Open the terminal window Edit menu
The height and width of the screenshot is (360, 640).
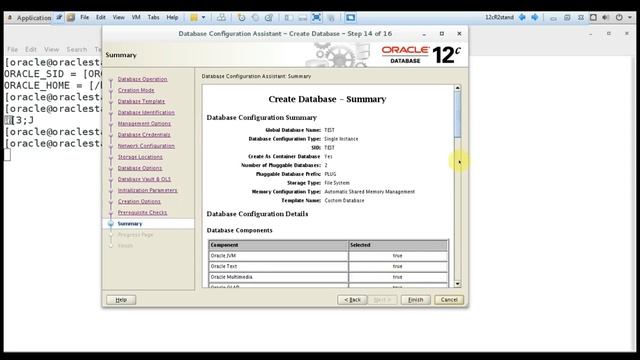point(31,49)
